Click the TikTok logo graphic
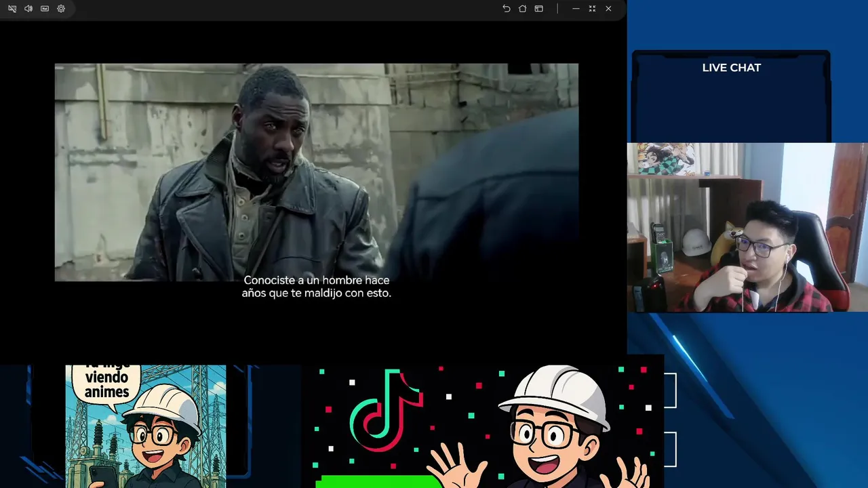The width and height of the screenshot is (868, 488). pos(386,410)
